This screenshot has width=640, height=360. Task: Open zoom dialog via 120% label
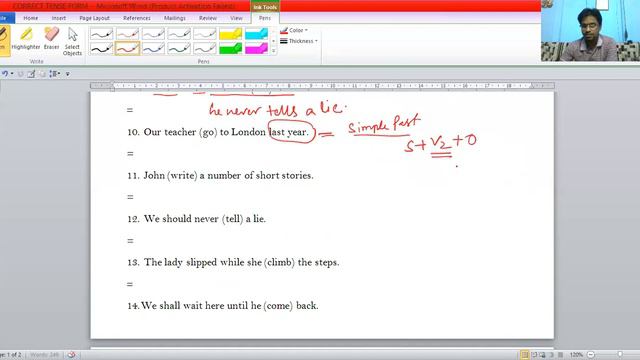coord(576,355)
